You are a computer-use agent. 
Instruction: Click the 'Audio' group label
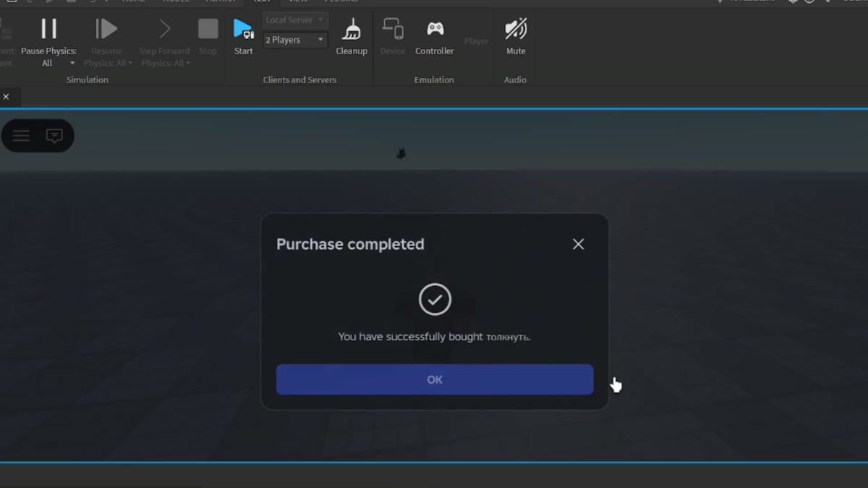pos(515,80)
